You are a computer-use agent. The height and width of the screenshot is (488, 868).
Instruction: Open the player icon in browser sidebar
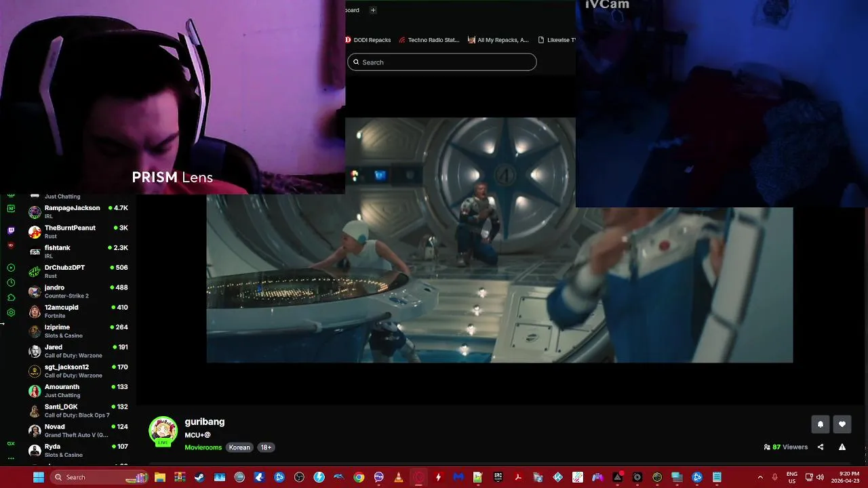(x=11, y=268)
